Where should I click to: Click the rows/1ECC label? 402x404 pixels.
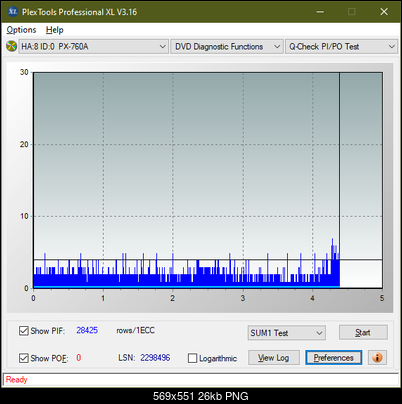click(135, 330)
